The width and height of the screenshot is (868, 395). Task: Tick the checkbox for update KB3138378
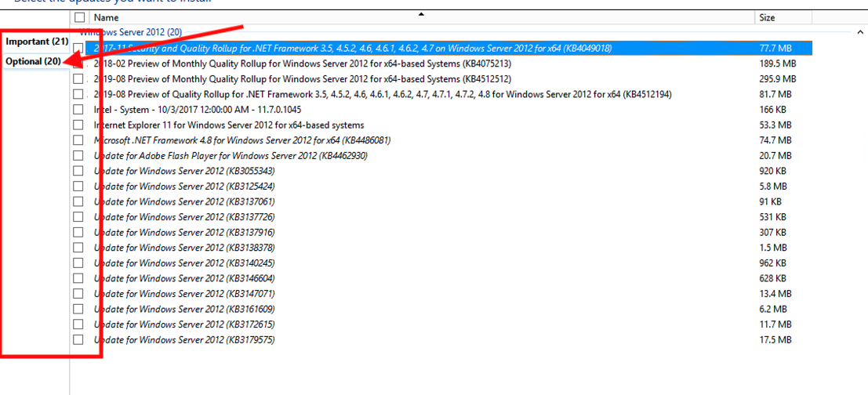(78, 248)
